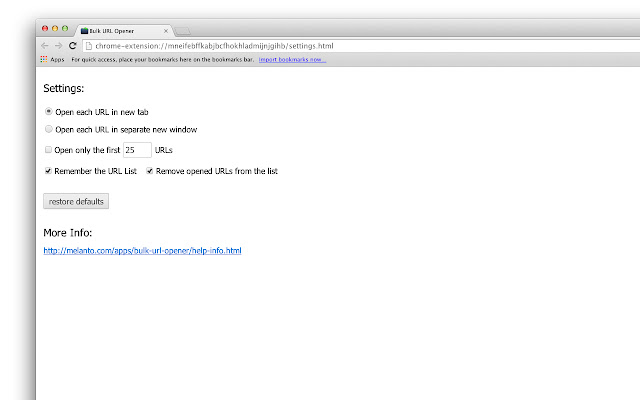The height and width of the screenshot is (400, 640).
Task: Click the Settings: heading text
Action: (64, 88)
